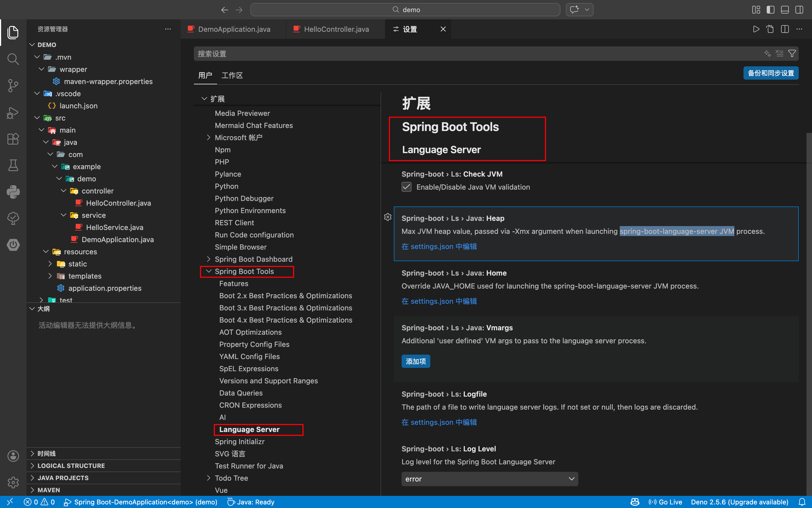Open the settings filter funnel icon
812x508 pixels.
pos(792,53)
